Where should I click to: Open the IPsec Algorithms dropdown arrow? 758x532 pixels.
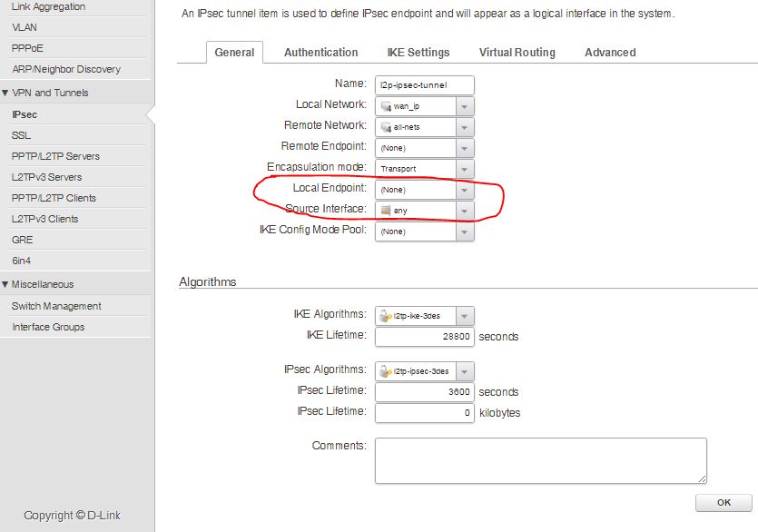point(465,371)
